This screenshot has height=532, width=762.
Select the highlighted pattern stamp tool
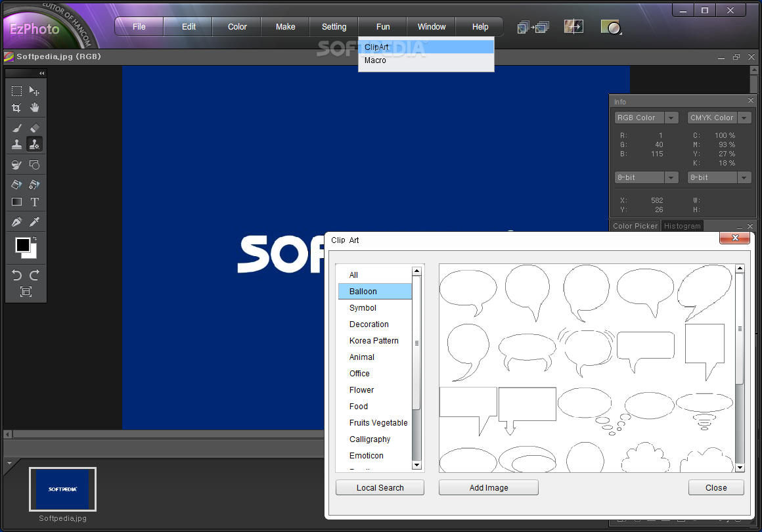click(x=35, y=144)
